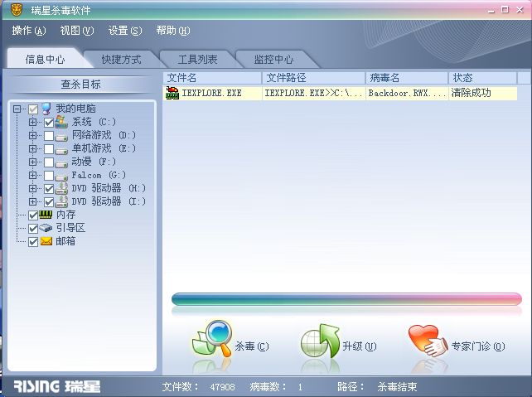The image size is (532, 397).
Task: Start scan with 杀毒(C) button label
Action: point(252,346)
